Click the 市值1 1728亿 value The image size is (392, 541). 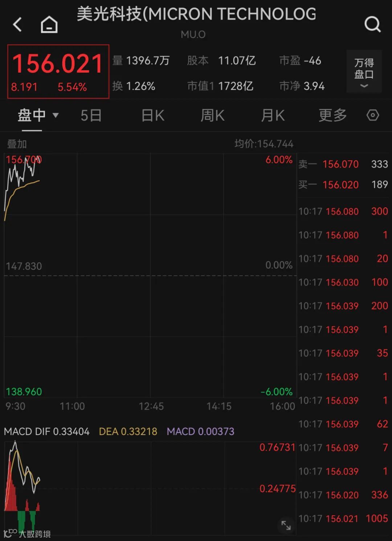tap(220, 86)
